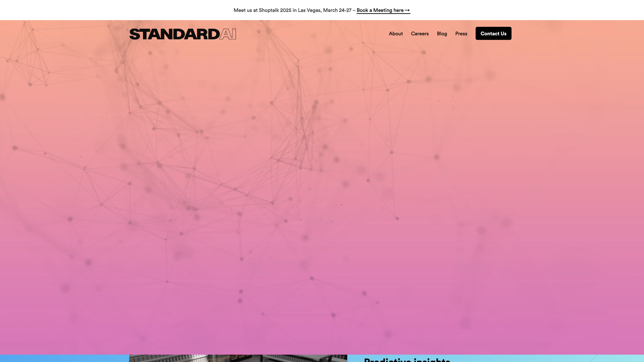Open the About page

tap(396, 34)
